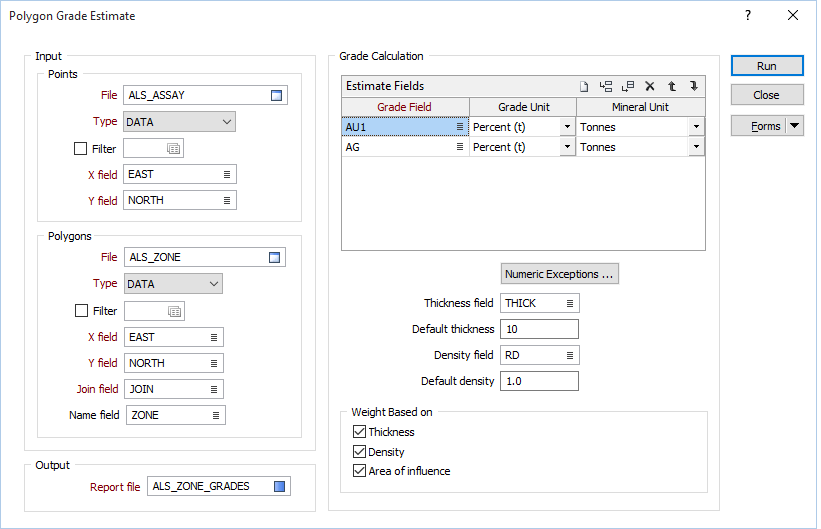Click the Mineral Unit column header
The image size is (821, 529).
[x=640, y=107]
